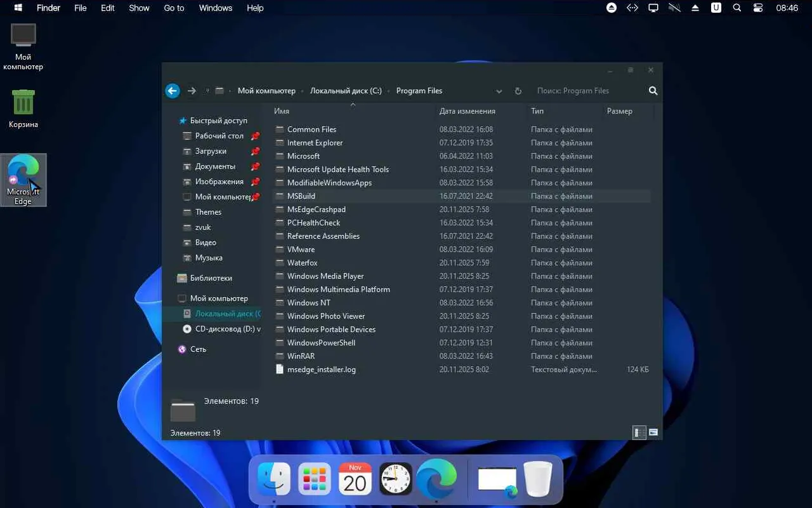The image size is (812, 508).
Task: Open Launchpad from the dock
Action: (x=315, y=479)
